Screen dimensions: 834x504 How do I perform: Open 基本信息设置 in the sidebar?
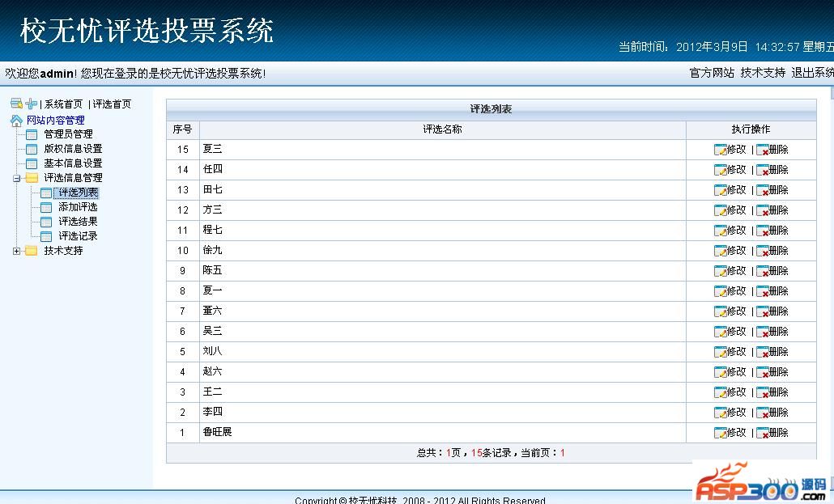click(x=73, y=163)
